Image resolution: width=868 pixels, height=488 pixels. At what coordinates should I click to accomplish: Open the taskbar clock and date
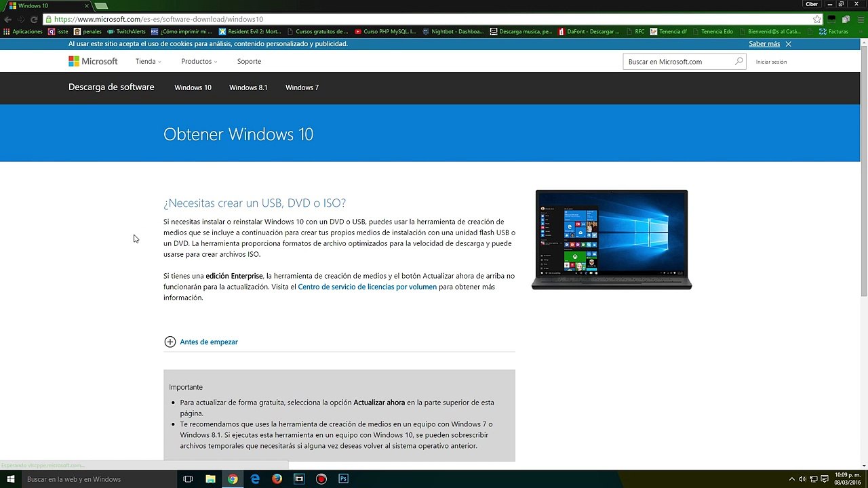point(849,479)
